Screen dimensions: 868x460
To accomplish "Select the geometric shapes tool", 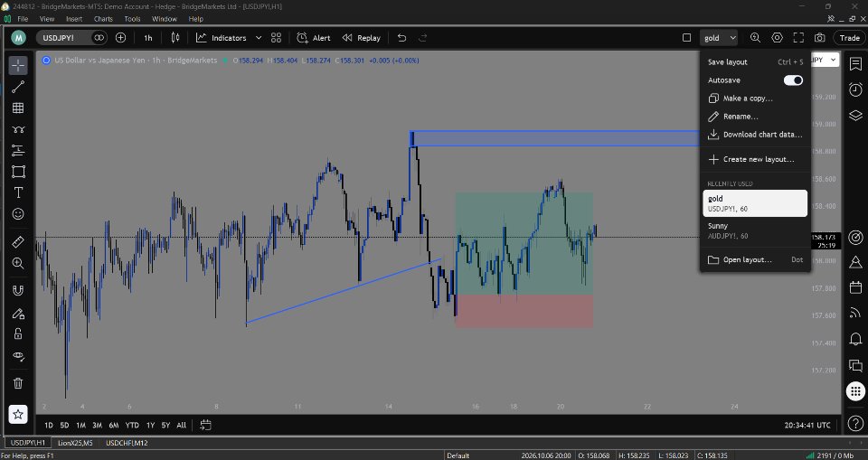I will pyautogui.click(x=18, y=172).
